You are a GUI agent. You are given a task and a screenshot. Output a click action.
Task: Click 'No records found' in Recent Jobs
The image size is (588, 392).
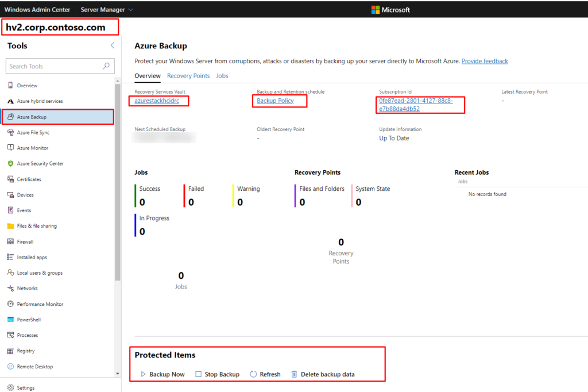(x=487, y=194)
